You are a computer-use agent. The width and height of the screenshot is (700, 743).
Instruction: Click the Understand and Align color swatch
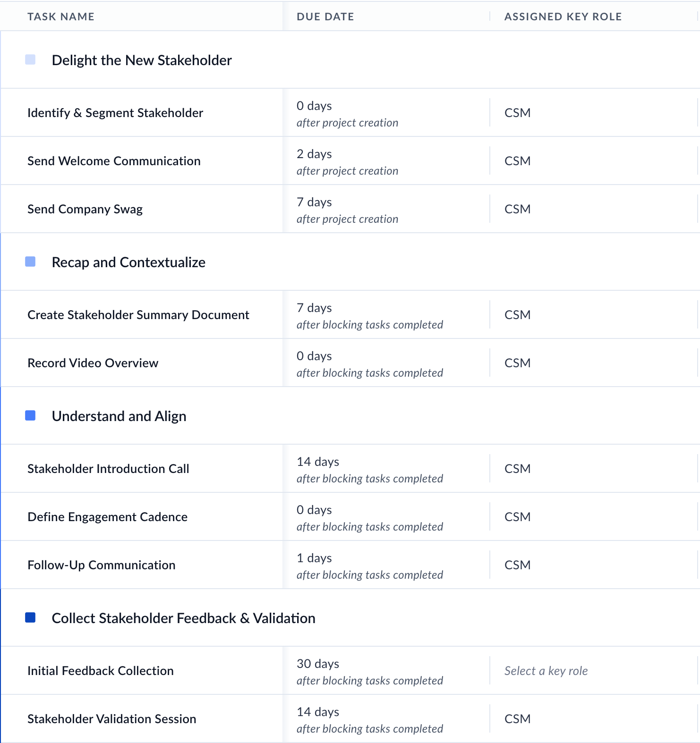pos(30,415)
